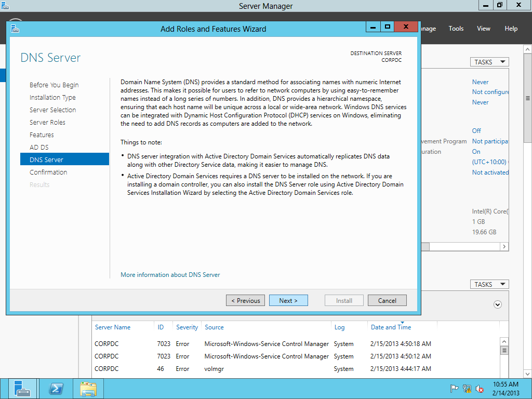Click the Next button
Screen dimensions: 532x399
[288, 300]
